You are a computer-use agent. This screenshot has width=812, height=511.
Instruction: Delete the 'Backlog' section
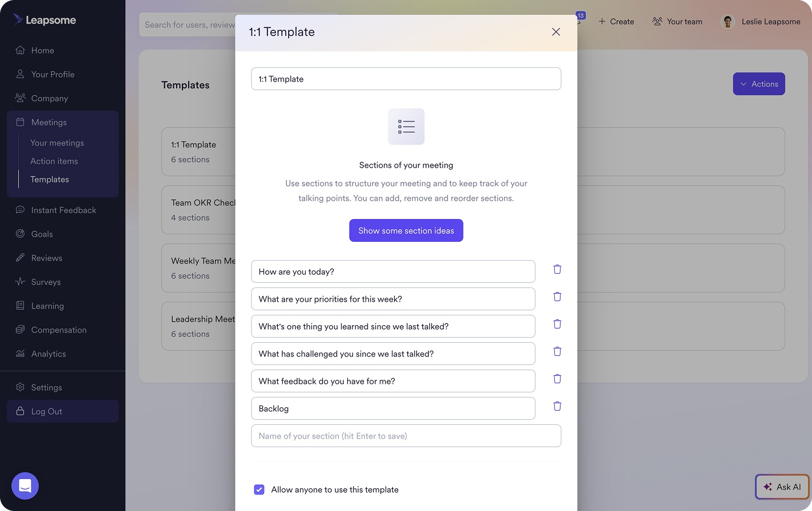(x=557, y=406)
